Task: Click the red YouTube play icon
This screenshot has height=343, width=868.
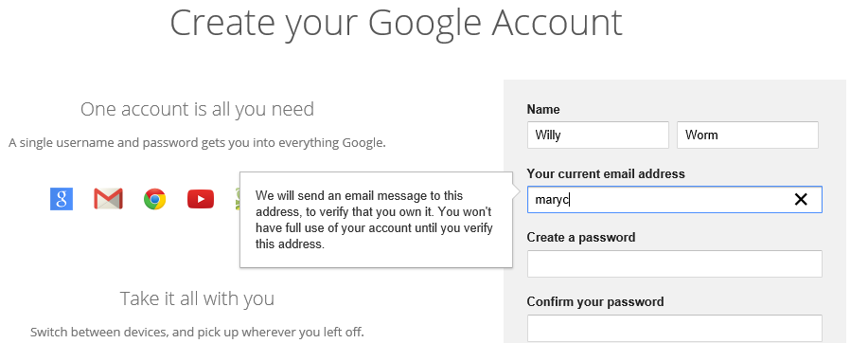Action: (201, 199)
